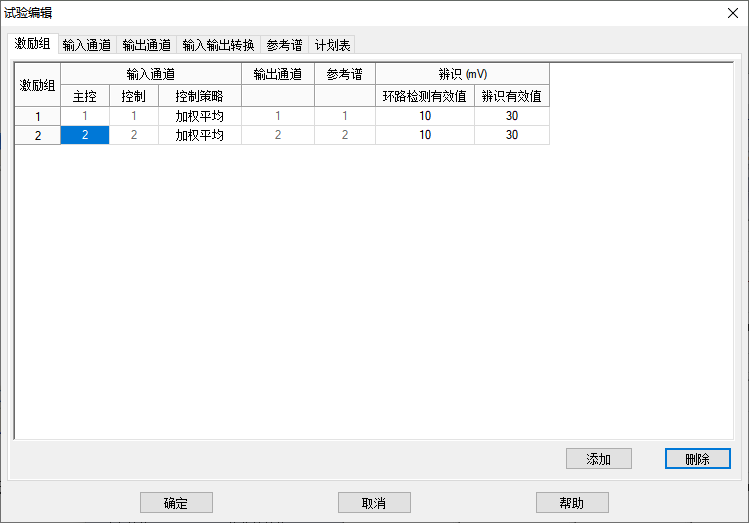
Task: Select the 激励组 tab
Action: 33,44
